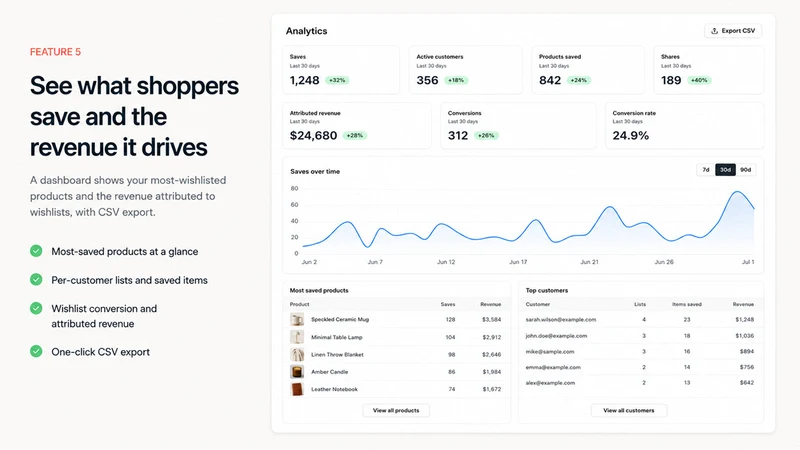The width and height of the screenshot is (800, 450).
Task: Click the Analytics panel title
Action: tap(306, 31)
